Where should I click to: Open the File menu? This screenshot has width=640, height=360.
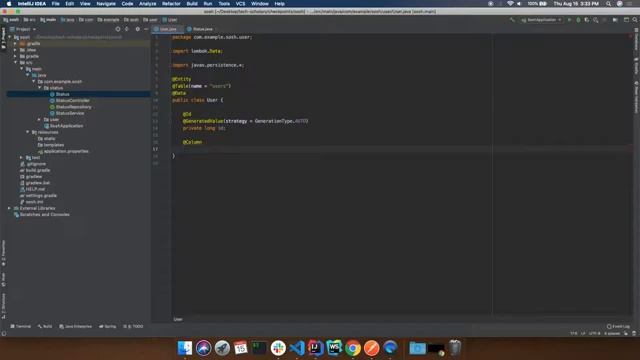pos(56,4)
